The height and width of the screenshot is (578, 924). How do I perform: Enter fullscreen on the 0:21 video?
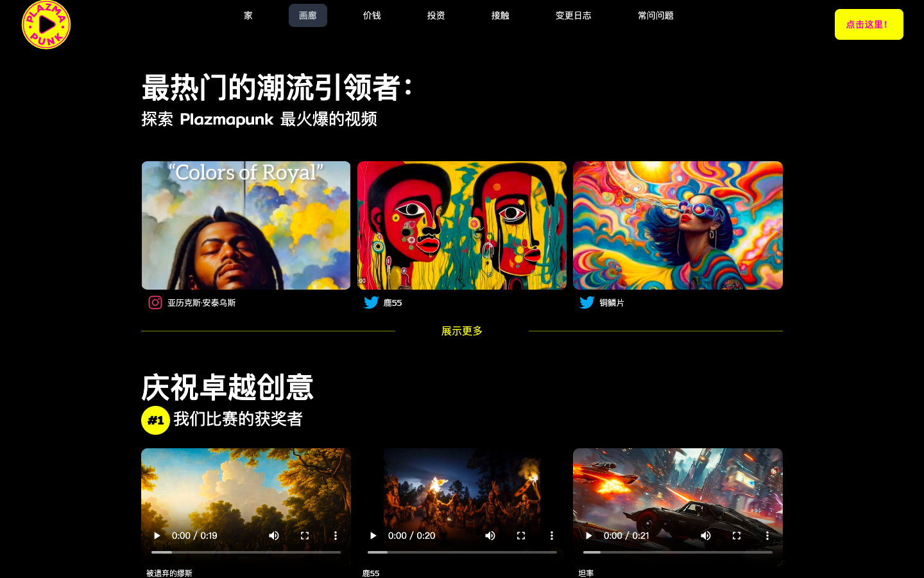point(737,536)
